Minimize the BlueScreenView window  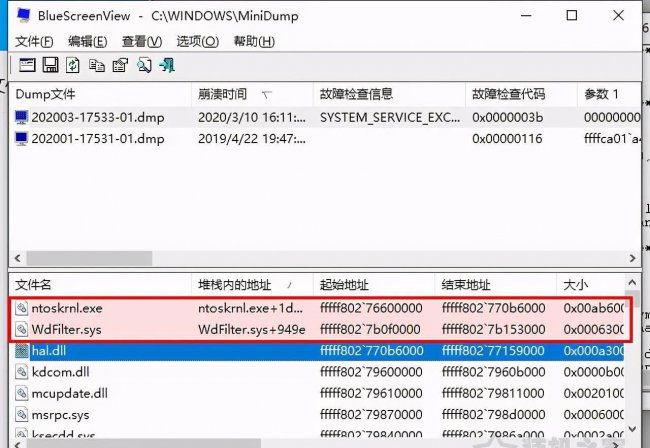[x=526, y=16]
